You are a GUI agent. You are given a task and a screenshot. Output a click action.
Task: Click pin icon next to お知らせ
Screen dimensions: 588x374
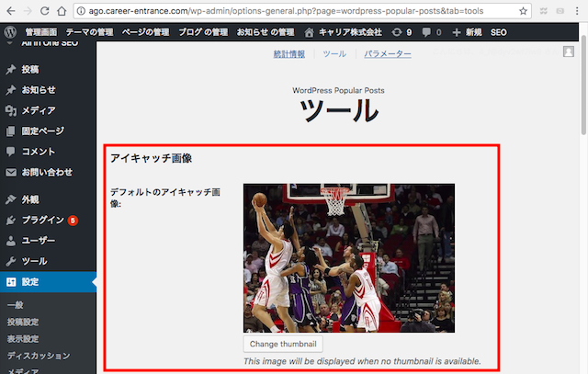point(11,90)
